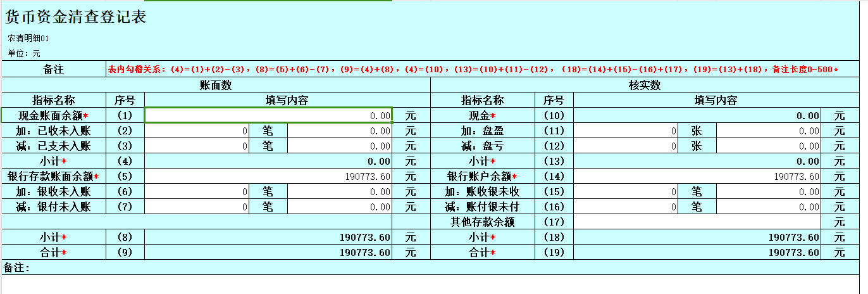The height and width of the screenshot is (294, 868).
Task: Click the amount field for 减:银付未入账 row (7)
Action: (x=340, y=207)
